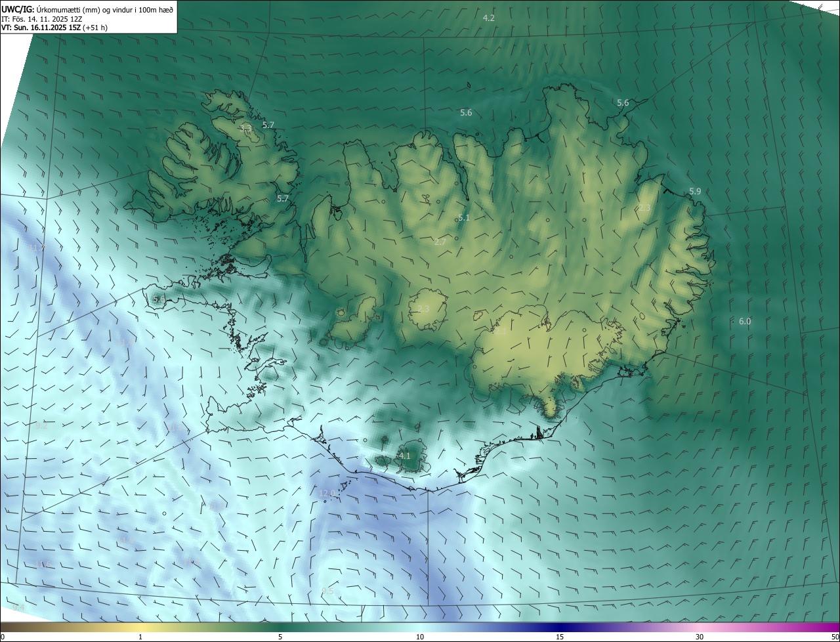Image resolution: width=840 pixels, height=642 pixels.
Task: Click the 15 tick on color legend
Action: tap(560, 637)
